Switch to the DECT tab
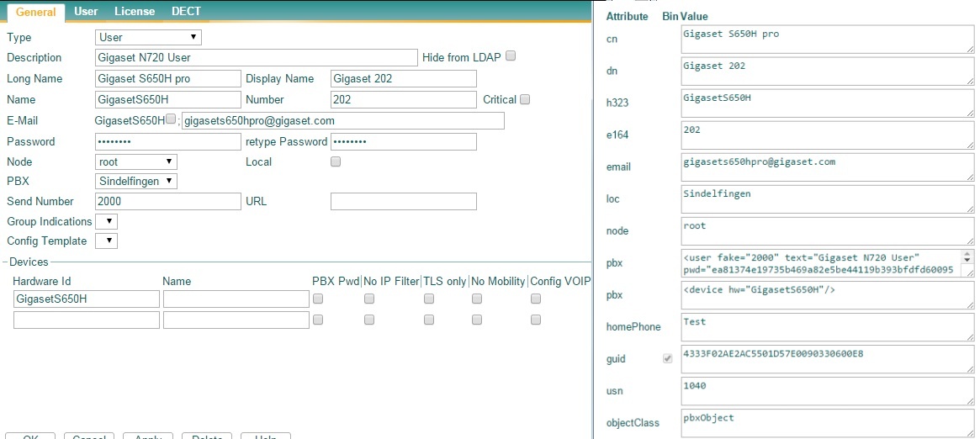 pos(186,11)
